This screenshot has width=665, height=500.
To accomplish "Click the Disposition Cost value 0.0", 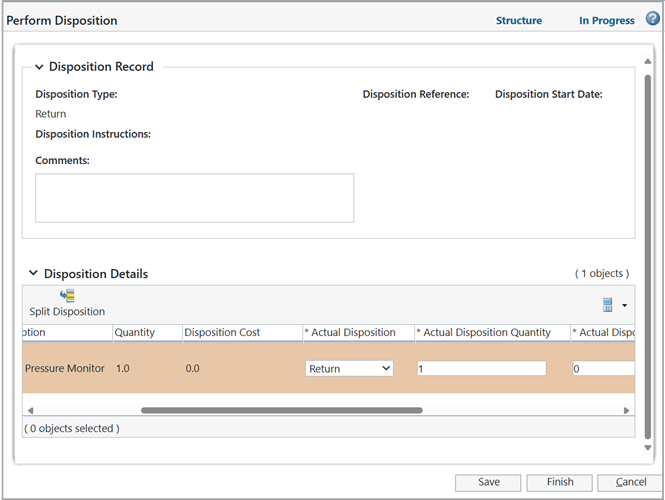I will click(192, 369).
